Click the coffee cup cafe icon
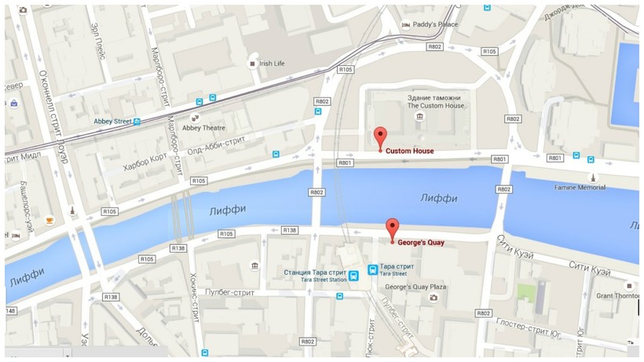 coord(49,221)
